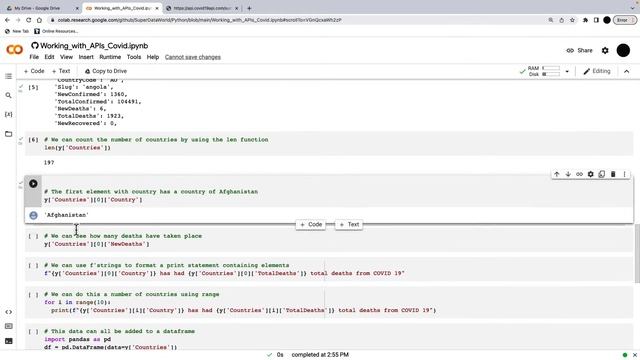The image size is (640, 360).
Task: Switch to the My Drive - Google Drive tab
Action: pos(41,8)
